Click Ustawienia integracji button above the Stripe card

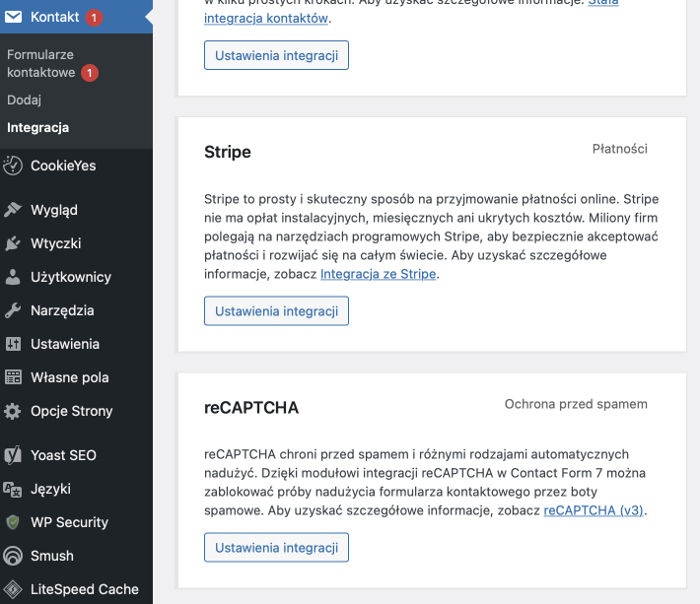coord(276,55)
